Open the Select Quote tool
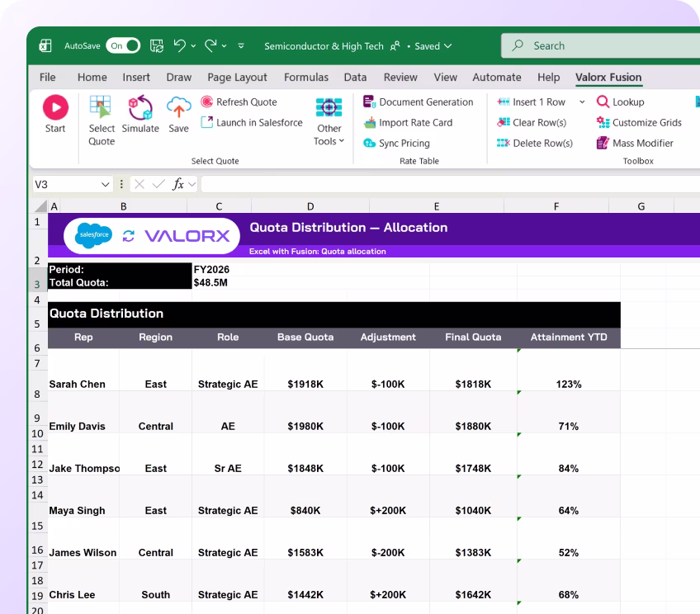This screenshot has width=700, height=614. pos(102,120)
